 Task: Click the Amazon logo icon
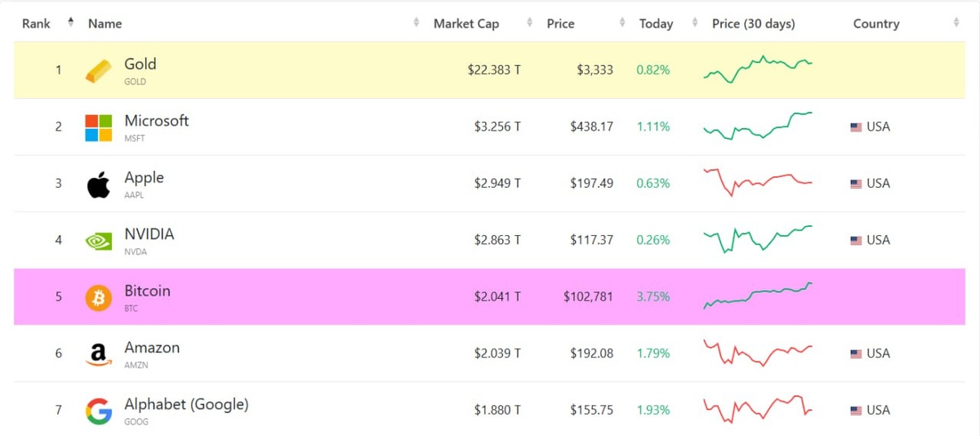point(98,354)
